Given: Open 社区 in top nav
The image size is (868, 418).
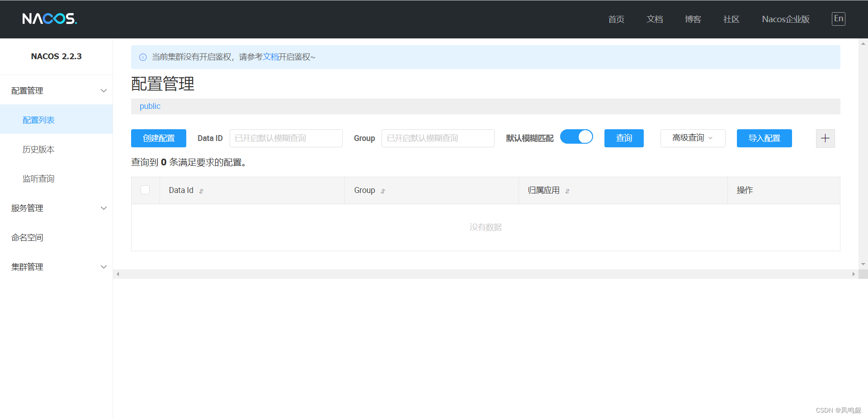Looking at the screenshot, I should [731, 19].
